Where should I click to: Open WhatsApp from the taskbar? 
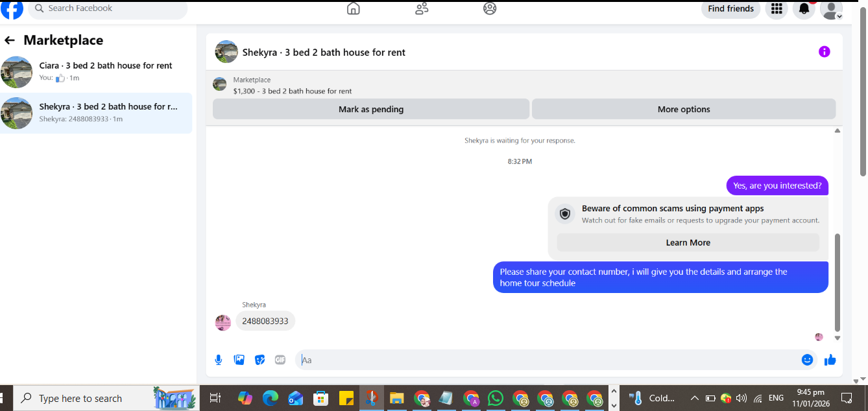pyautogui.click(x=496, y=398)
